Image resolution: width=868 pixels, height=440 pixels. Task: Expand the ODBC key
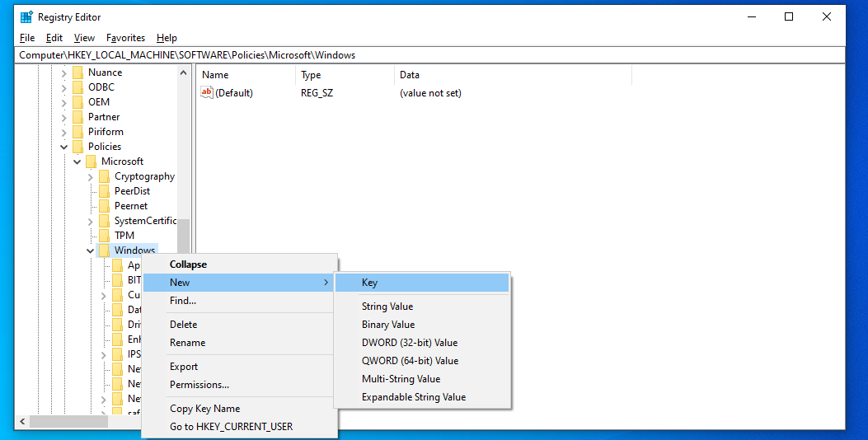[x=63, y=87]
